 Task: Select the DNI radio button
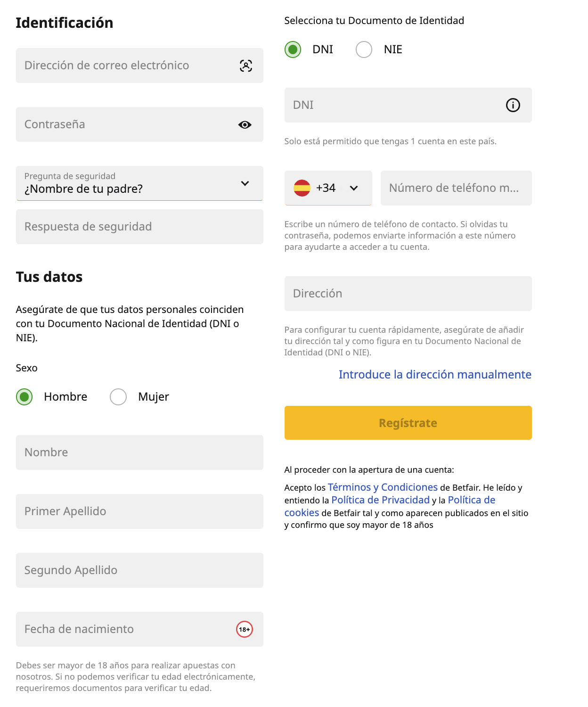(x=293, y=49)
